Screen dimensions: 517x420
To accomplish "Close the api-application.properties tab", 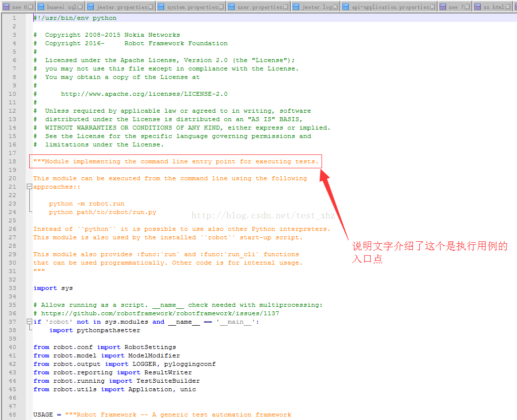I will (x=432, y=6).
